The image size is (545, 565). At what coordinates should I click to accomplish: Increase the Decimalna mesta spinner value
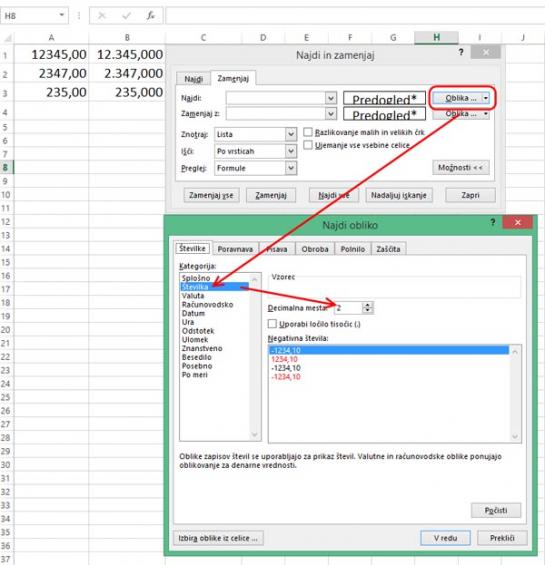368,305
